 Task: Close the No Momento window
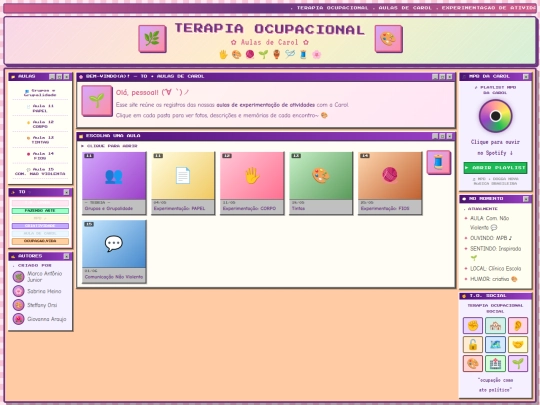tap(526, 199)
